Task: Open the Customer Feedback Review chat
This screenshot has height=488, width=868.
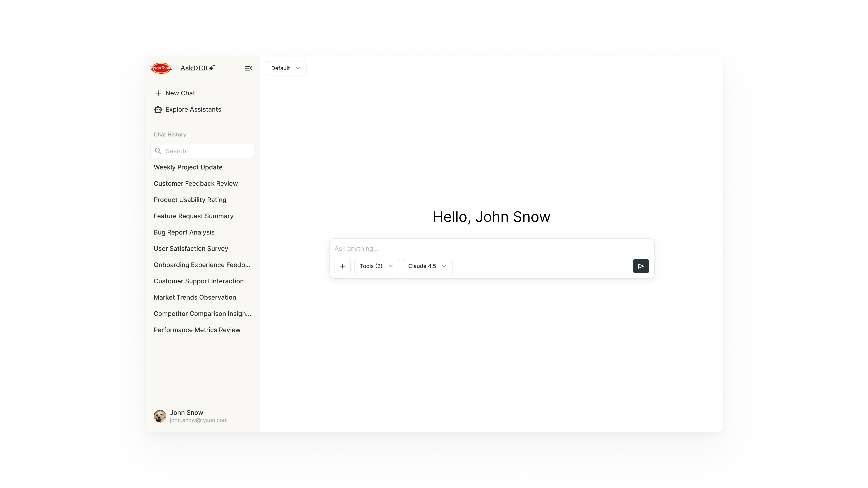Action: [196, 183]
